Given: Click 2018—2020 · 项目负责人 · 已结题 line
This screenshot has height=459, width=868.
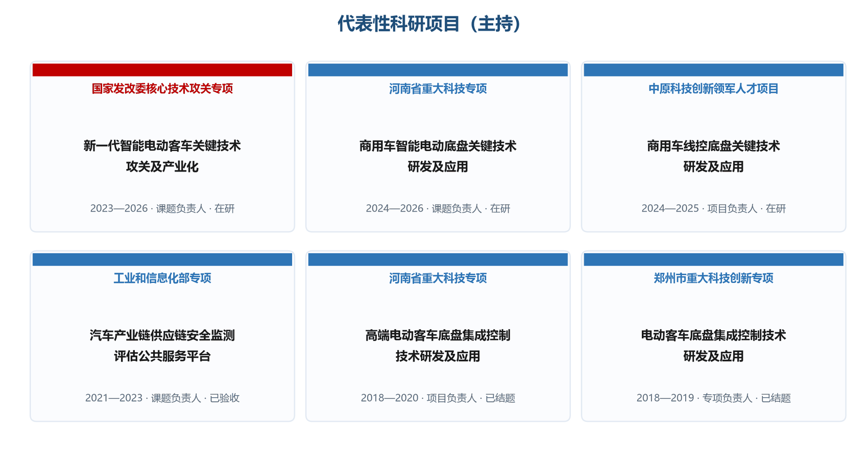Looking at the screenshot, I should (438, 398).
